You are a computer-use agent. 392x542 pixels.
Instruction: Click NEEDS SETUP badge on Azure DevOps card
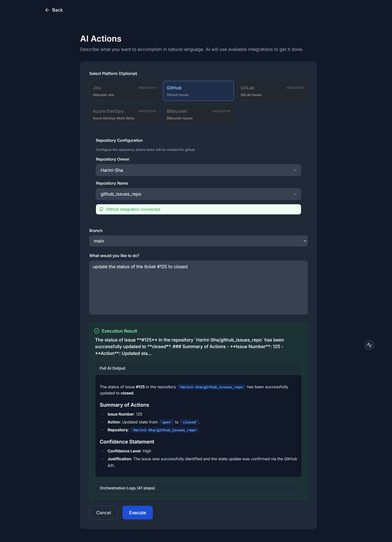(x=147, y=111)
